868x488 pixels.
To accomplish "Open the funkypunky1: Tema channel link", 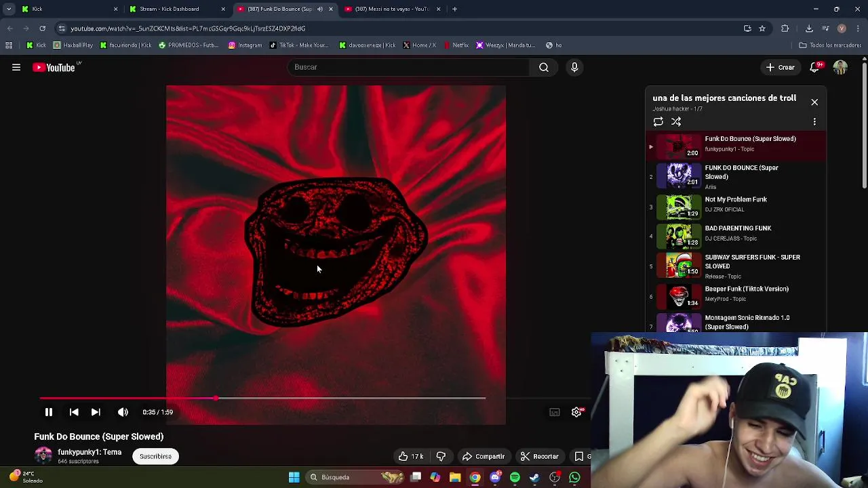I will click(x=90, y=452).
